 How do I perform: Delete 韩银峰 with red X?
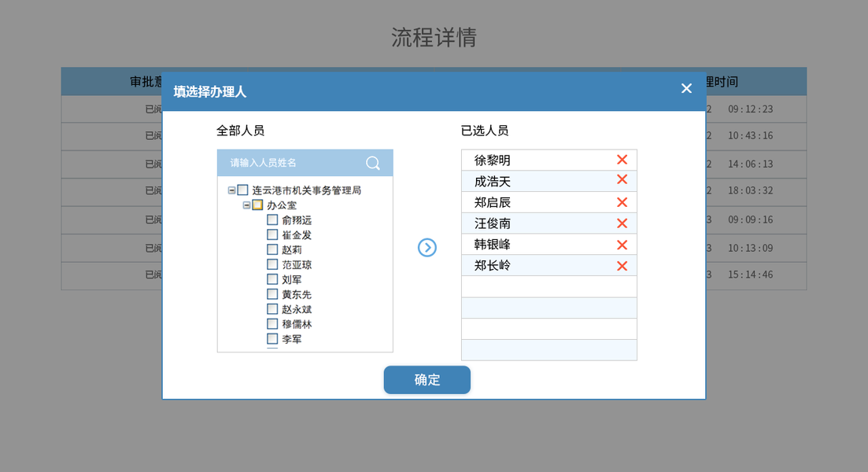622,245
